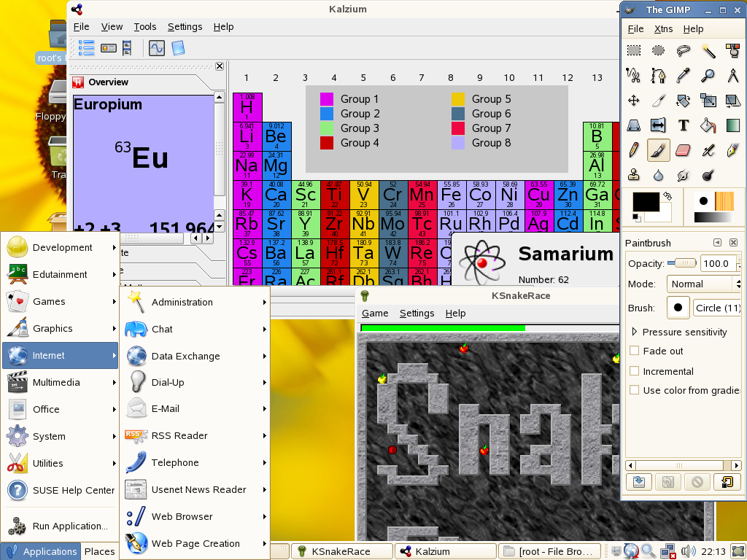Image resolution: width=747 pixels, height=560 pixels.
Task: Open the Xtns menu in GIMP
Action: pyautogui.click(x=663, y=28)
